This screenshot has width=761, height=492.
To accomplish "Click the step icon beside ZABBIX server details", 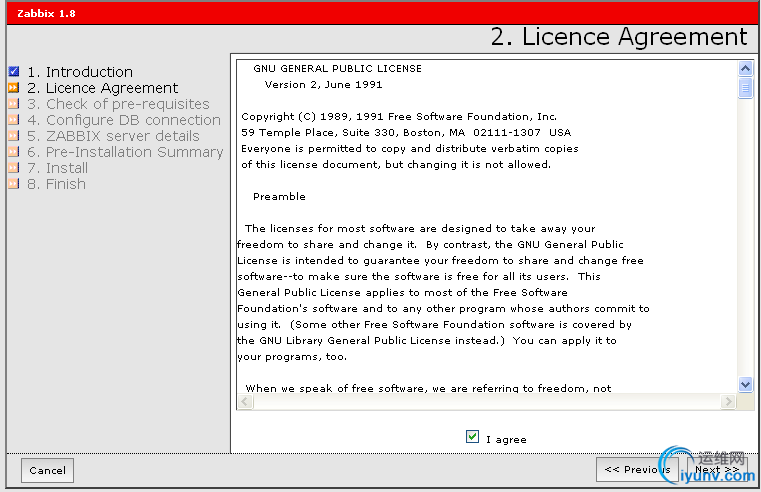I will (14, 136).
